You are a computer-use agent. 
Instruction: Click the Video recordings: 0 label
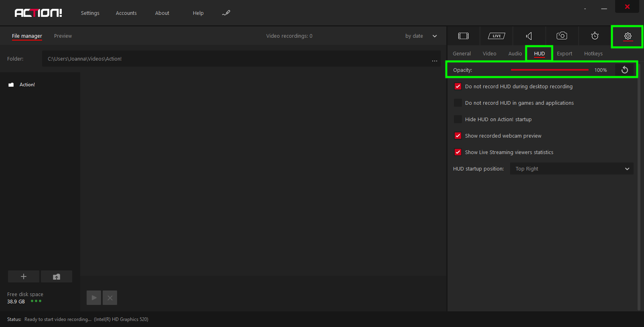tap(289, 36)
